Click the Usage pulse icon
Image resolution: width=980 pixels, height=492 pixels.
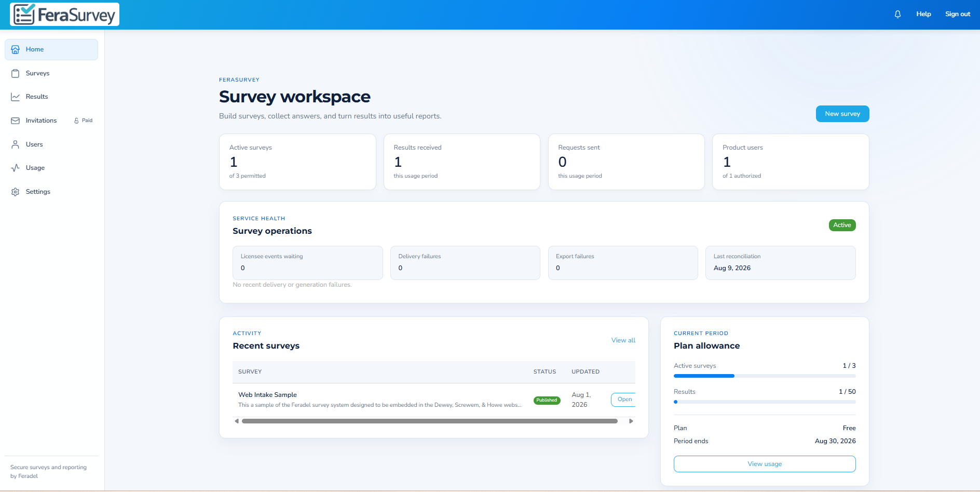pos(16,168)
